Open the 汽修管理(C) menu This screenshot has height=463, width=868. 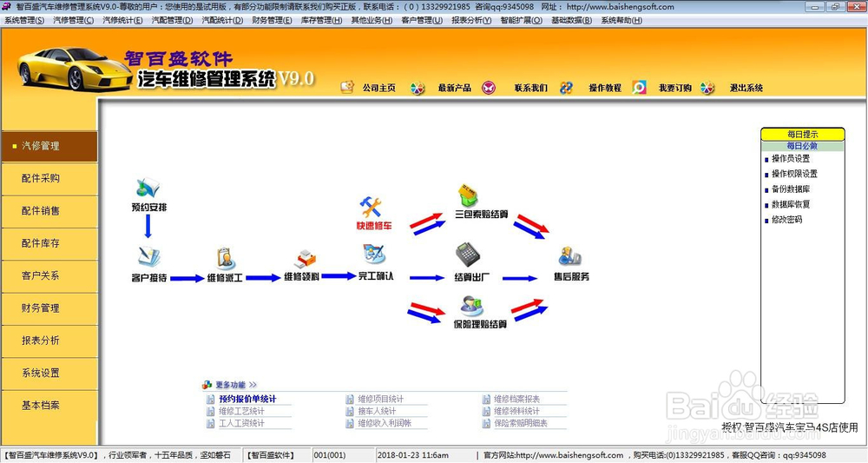tap(74, 20)
